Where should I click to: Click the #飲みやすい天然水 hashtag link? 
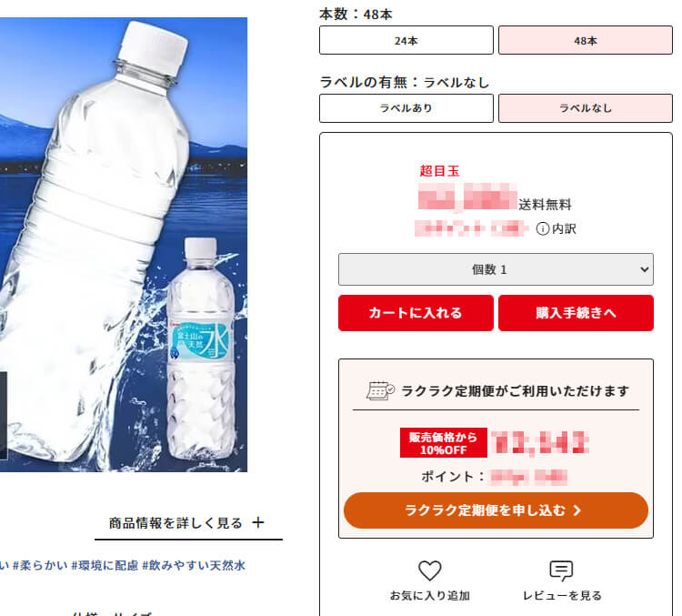[x=194, y=566]
